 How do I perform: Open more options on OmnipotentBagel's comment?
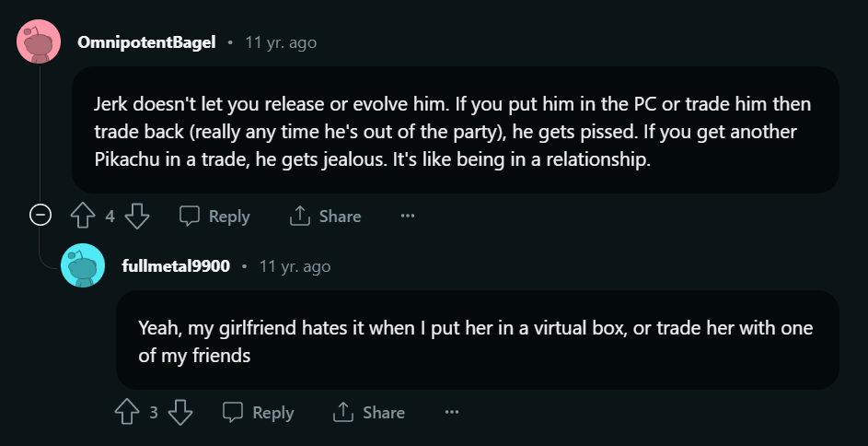click(x=408, y=216)
